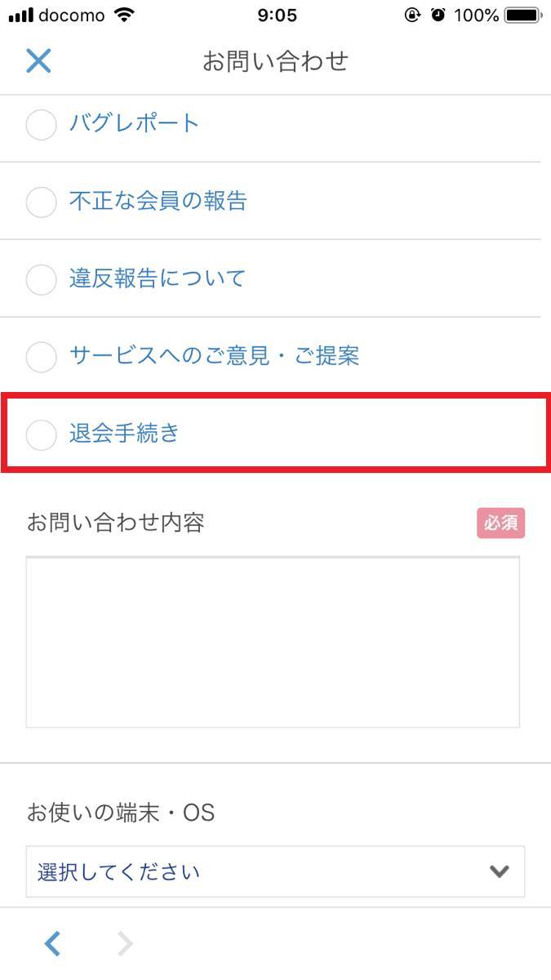
Task: Focus the お問い合わせ内容 text area
Action: pyautogui.click(x=273, y=642)
